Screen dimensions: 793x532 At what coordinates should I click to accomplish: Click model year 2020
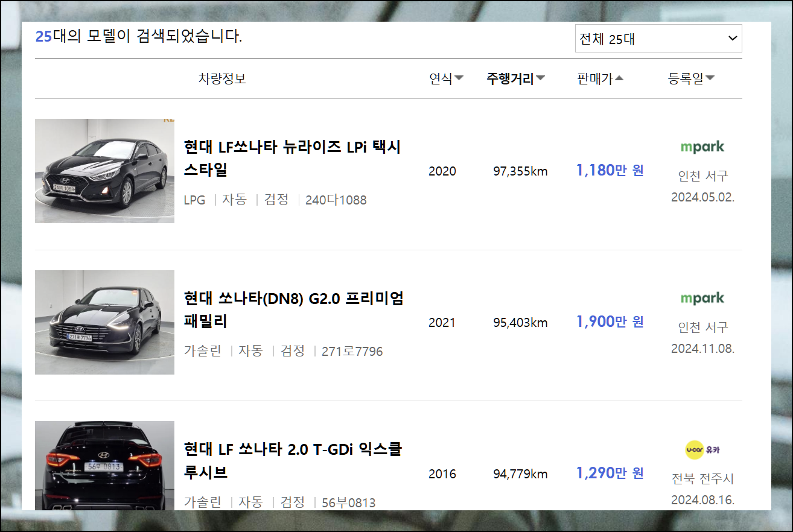tap(442, 171)
